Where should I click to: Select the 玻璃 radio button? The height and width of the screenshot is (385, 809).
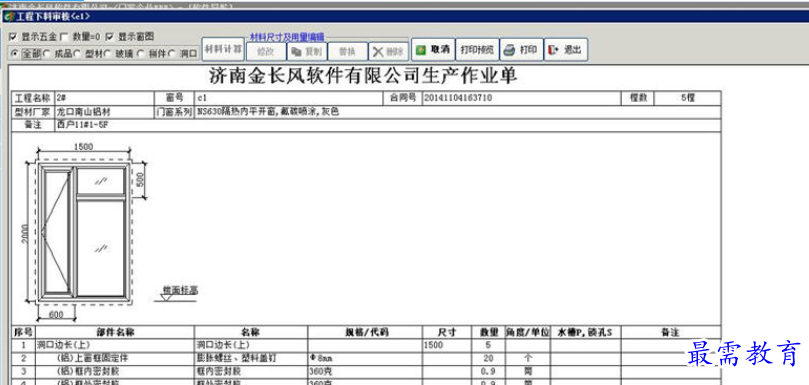point(107,54)
